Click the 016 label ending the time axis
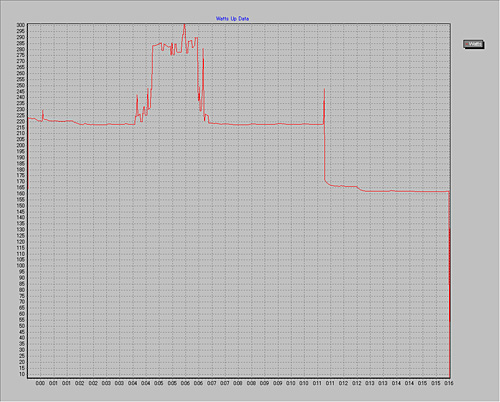500x402 pixels. [x=448, y=383]
